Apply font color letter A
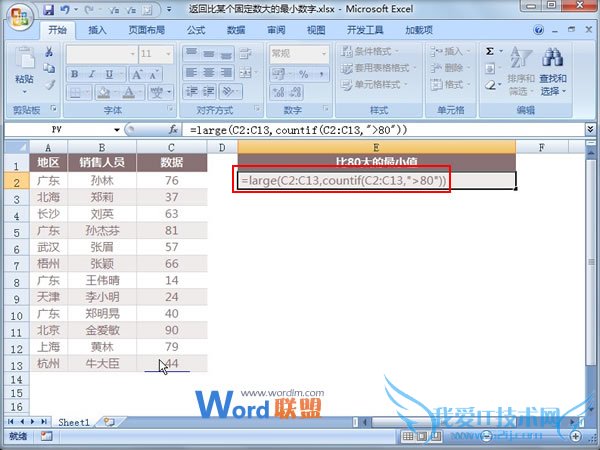The height and width of the screenshot is (450, 600). [x=129, y=92]
